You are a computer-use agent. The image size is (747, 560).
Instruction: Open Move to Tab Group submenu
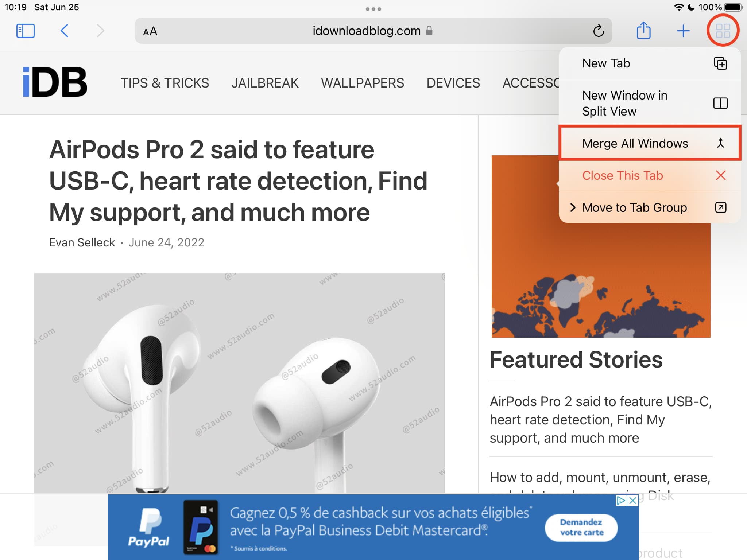(650, 207)
